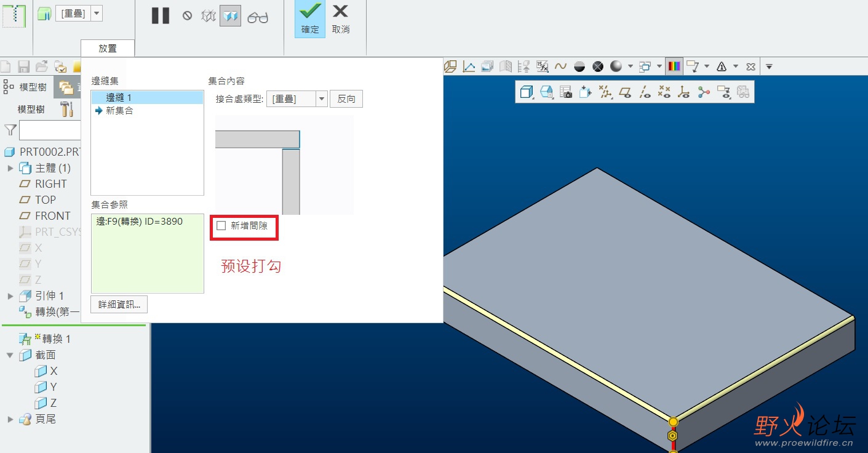Confirm with the 確定 checkmark button
The height and width of the screenshot is (453, 868).
[x=310, y=19]
